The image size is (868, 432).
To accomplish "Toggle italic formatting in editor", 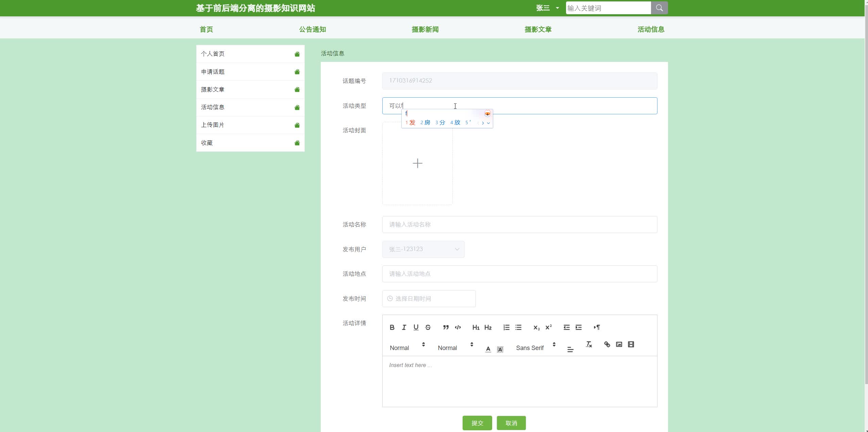I will (x=404, y=327).
